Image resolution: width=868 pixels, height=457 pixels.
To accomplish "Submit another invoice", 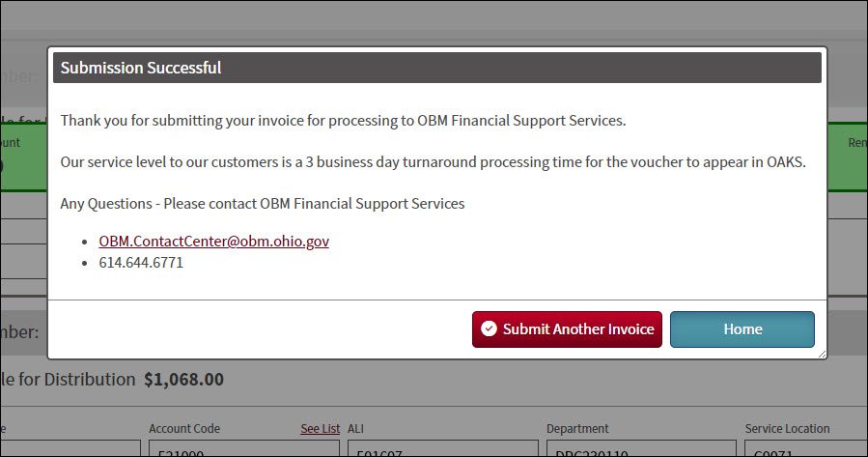I will coord(567,329).
